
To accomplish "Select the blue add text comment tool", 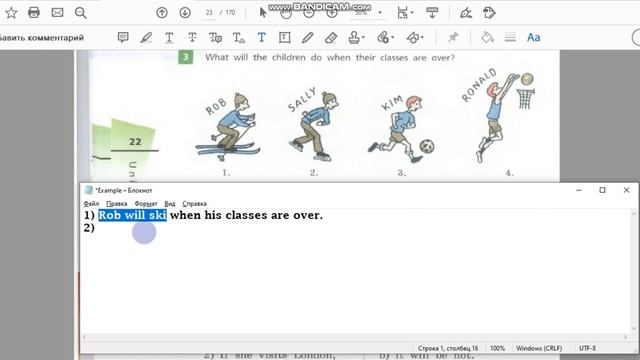I will (x=262, y=38).
